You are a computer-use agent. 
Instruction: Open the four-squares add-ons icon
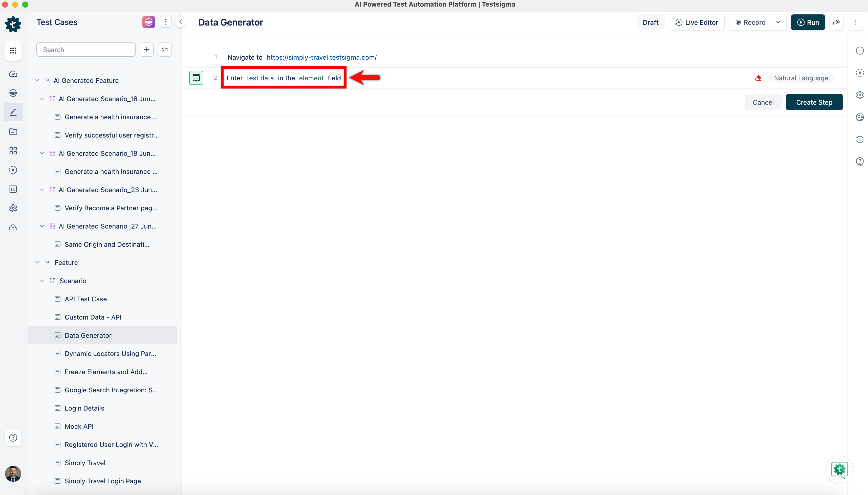(x=13, y=151)
